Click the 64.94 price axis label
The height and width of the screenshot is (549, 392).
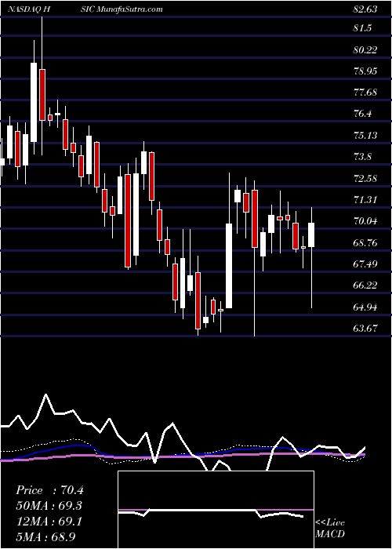(x=365, y=307)
